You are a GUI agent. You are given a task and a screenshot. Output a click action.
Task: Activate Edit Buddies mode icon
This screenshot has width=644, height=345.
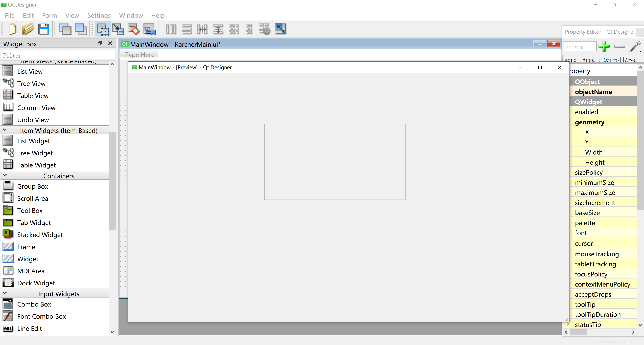[134, 29]
